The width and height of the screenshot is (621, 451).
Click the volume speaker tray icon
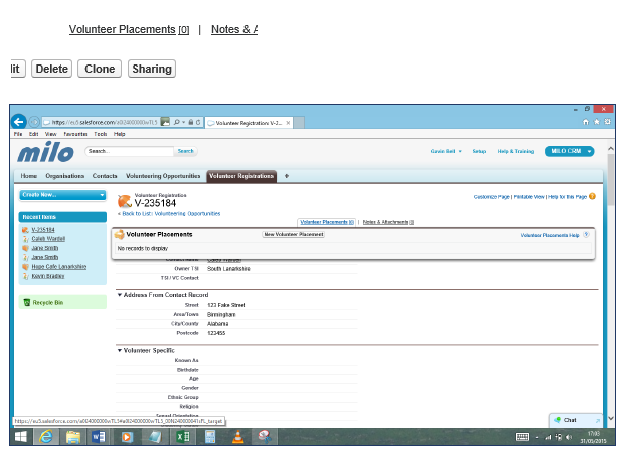(x=569, y=437)
